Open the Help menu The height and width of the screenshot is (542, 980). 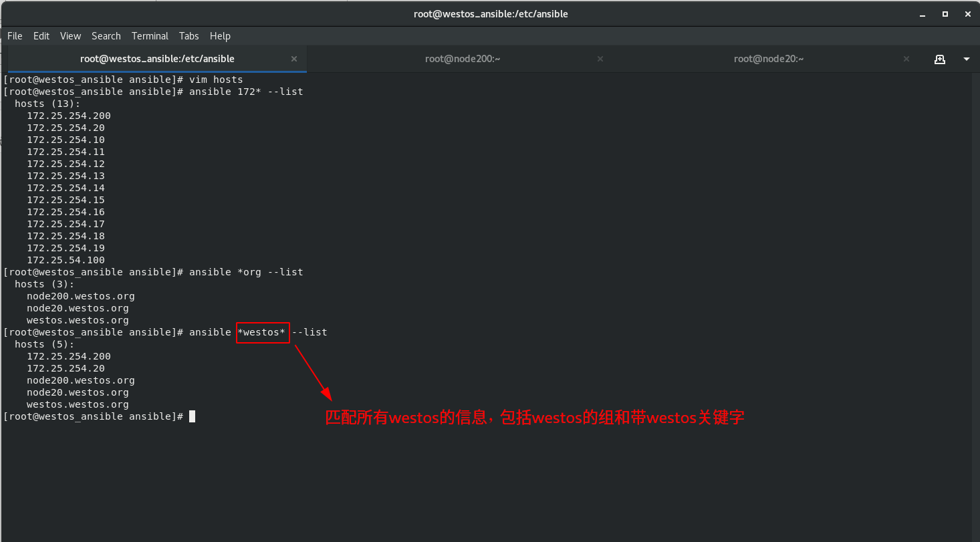click(x=220, y=36)
